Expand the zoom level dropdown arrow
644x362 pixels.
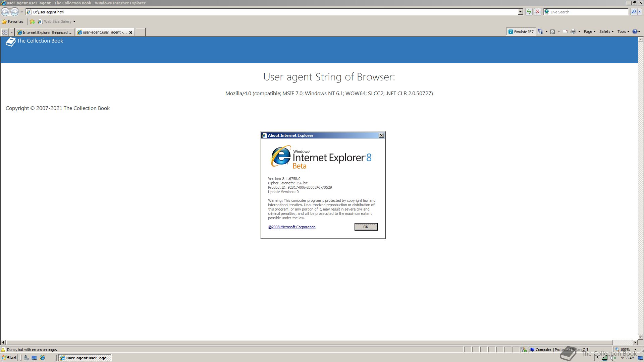[x=635, y=350]
